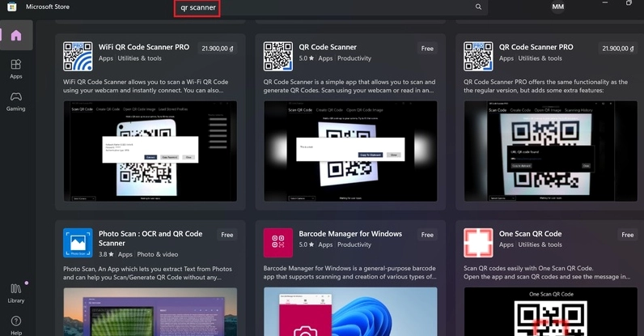Open the Apps section in sidebar
644x336 pixels.
16,68
